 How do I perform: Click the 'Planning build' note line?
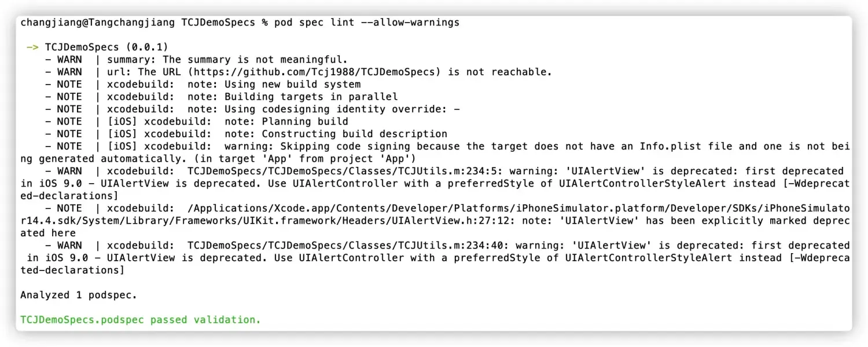pos(304,122)
